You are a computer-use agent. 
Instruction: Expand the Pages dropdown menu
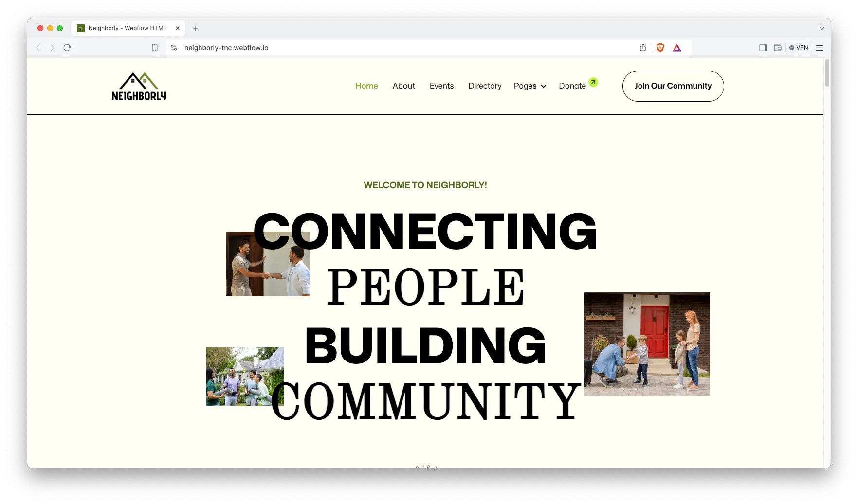tap(530, 86)
